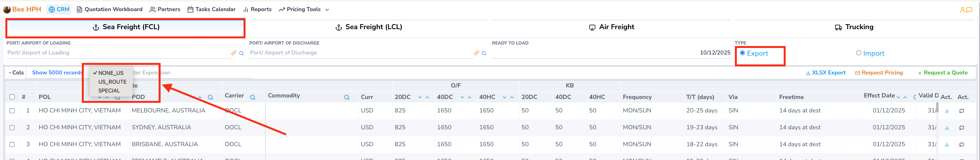The height and width of the screenshot is (160, 980).
Task: Open the Quotation Workboard menu
Action: point(109,9)
